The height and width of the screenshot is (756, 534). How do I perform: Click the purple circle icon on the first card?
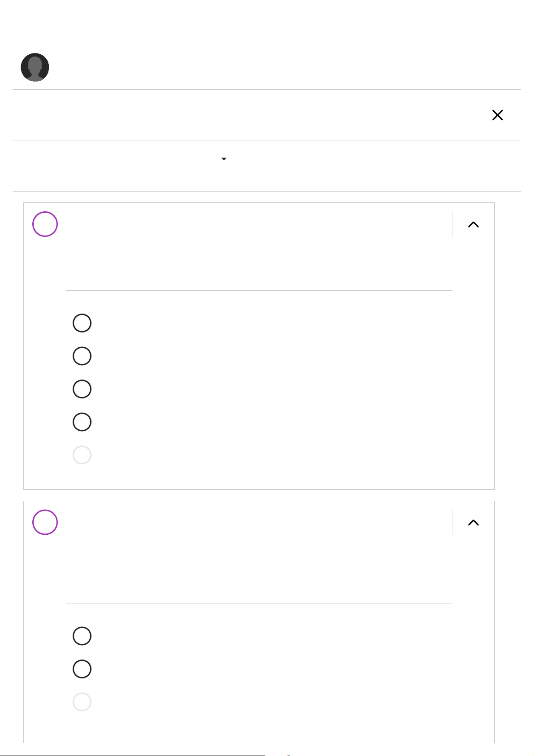(x=45, y=224)
